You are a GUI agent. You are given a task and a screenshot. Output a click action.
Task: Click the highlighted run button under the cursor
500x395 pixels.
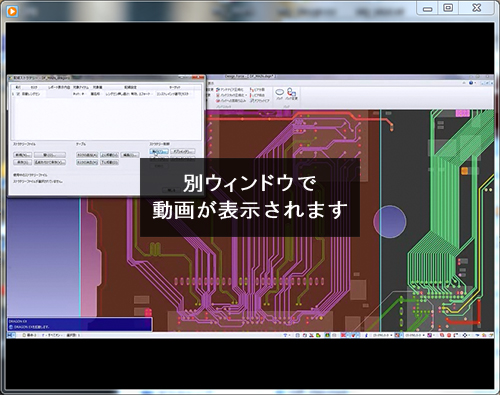tap(159, 152)
